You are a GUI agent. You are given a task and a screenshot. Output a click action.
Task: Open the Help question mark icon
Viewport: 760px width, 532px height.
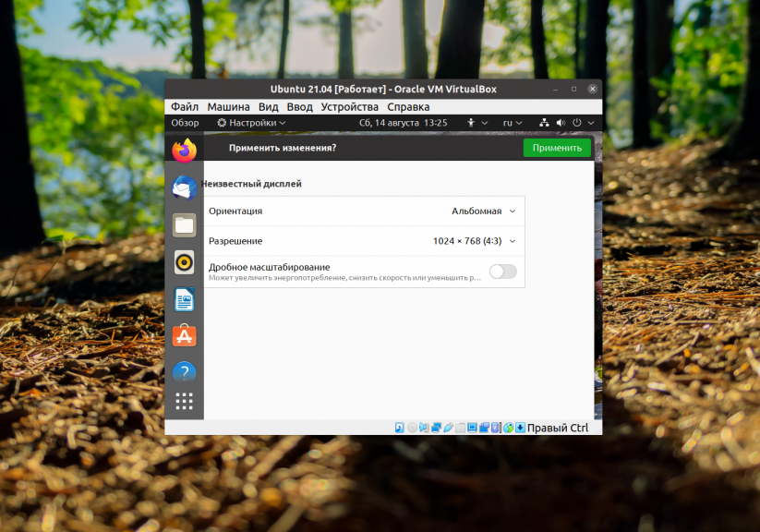point(184,372)
